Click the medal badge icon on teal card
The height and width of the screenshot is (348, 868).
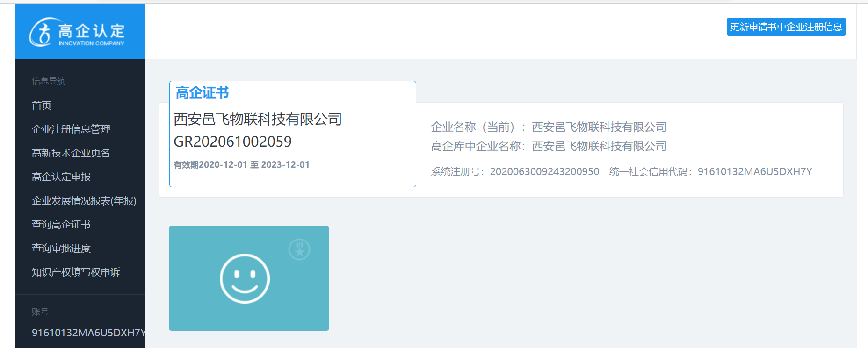pyautogui.click(x=299, y=249)
